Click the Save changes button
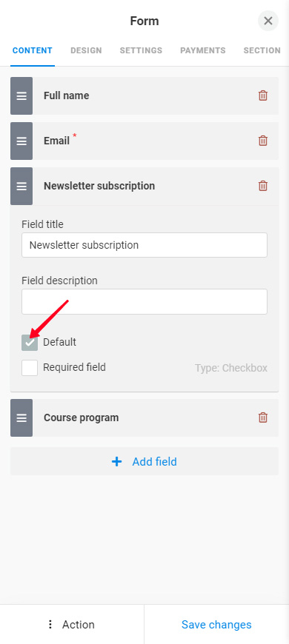 point(216,624)
